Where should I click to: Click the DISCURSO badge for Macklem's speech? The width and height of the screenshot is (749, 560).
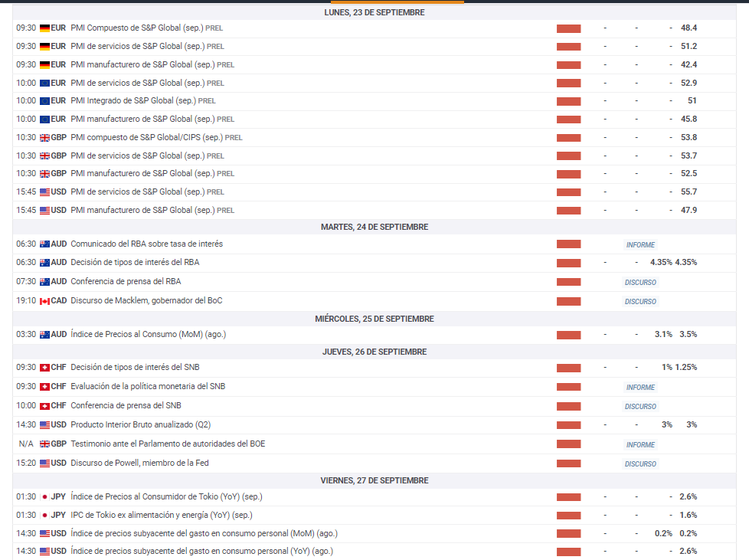point(640,302)
